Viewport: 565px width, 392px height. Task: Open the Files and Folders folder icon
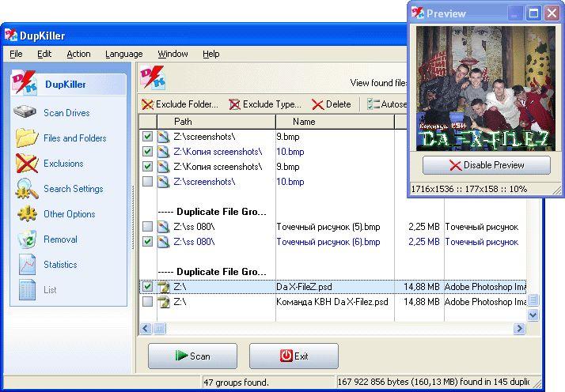(27, 138)
